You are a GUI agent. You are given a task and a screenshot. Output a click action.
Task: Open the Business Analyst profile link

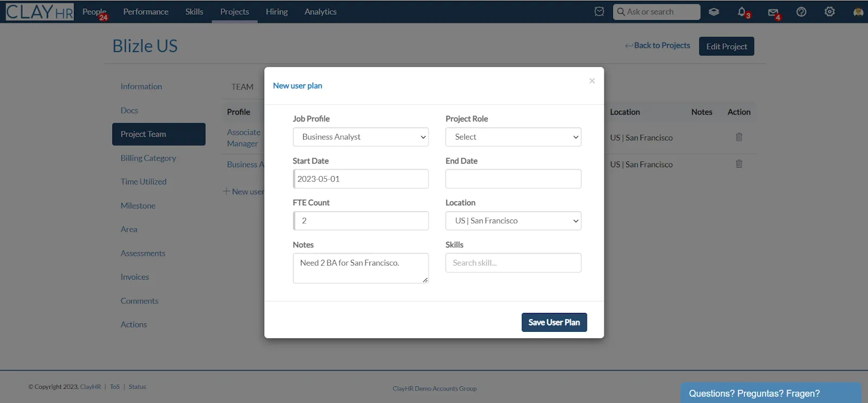245,165
